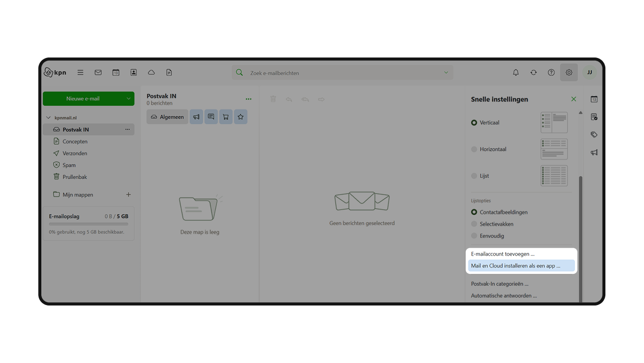Open the Postvak IN folder
Image resolution: width=644 pixels, height=363 pixels.
pyautogui.click(x=89, y=129)
